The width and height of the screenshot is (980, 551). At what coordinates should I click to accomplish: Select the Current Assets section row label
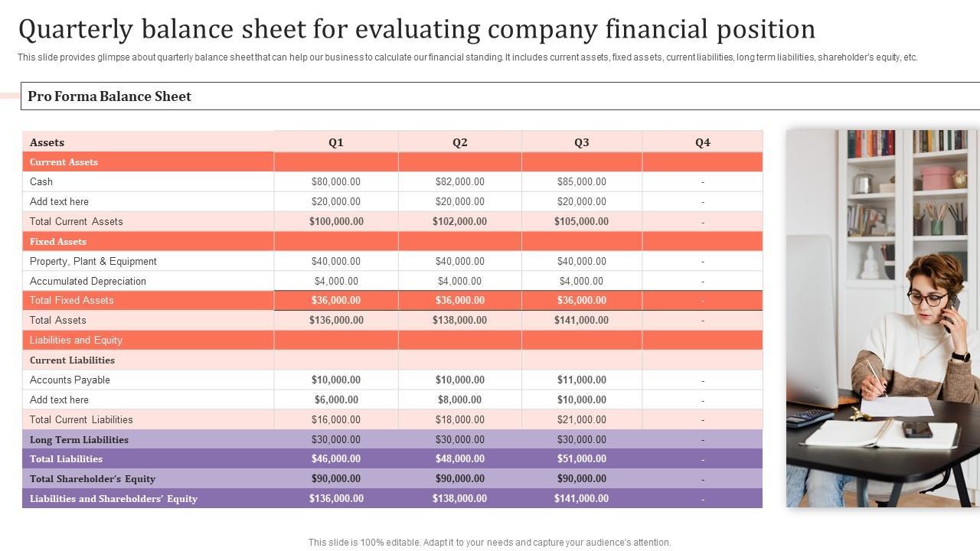[64, 162]
